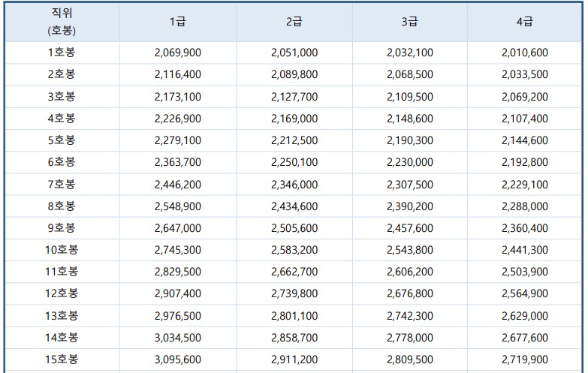Screen dimensions: 588x373
Task: Click the 4호봉 row label
Action: tap(62, 119)
